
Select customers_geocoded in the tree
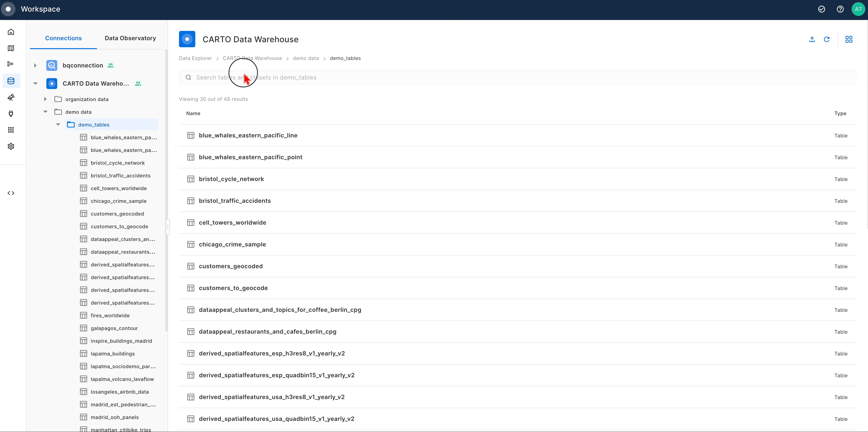click(x=117, y=214)
